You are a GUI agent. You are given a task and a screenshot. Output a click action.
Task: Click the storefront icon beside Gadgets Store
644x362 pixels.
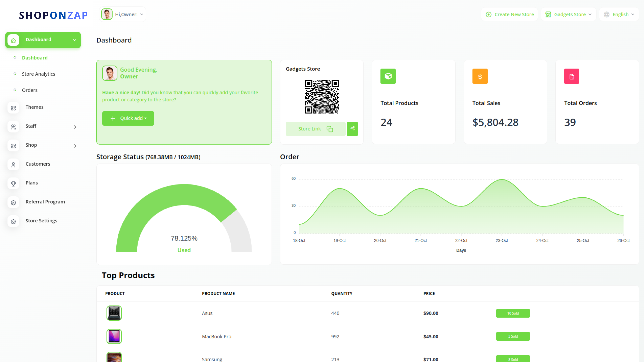pyautogui.click(x=548, y=14)
